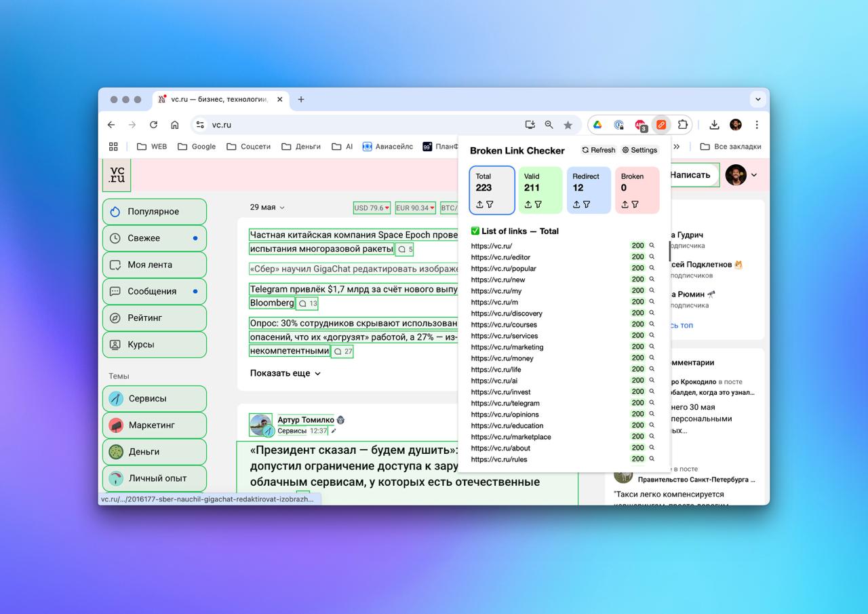Open the zoom magnifier in address bar
The width and height of the screenshot is (868, 614).
point(549,125)
